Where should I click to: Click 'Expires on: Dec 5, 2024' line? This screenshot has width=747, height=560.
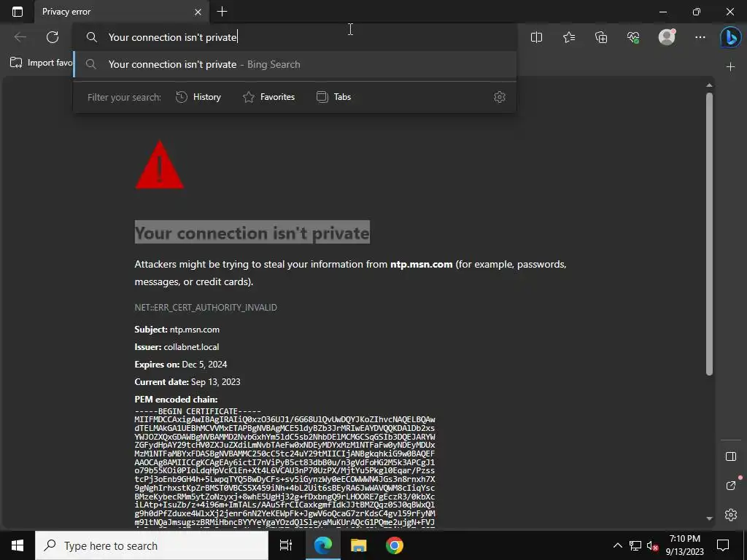click(x=181, y=365)
